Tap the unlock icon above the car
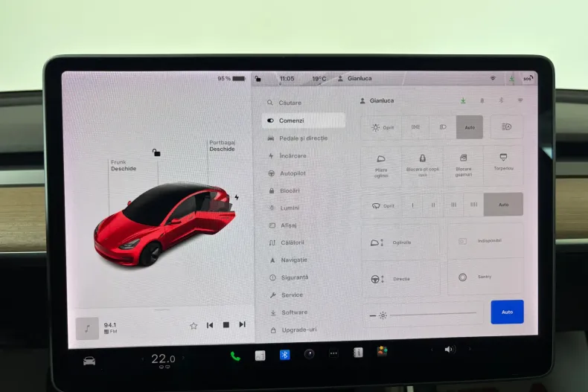 click(156, 152)
